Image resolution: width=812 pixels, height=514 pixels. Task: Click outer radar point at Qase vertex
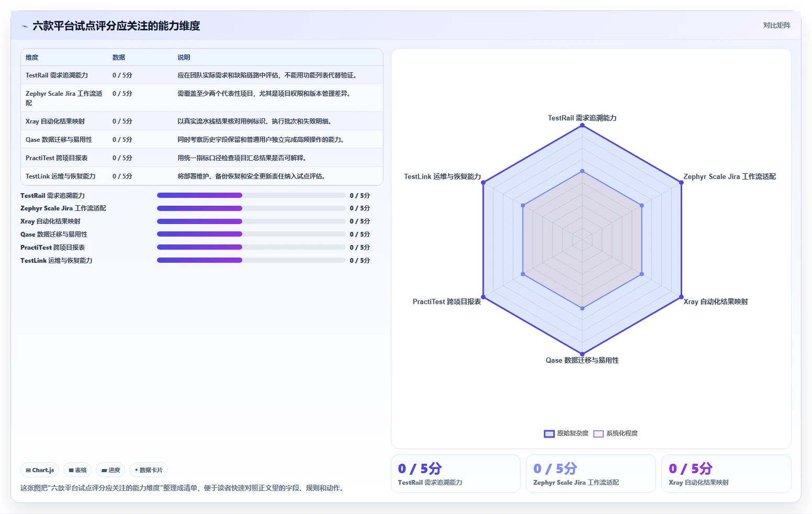[582, 354]
